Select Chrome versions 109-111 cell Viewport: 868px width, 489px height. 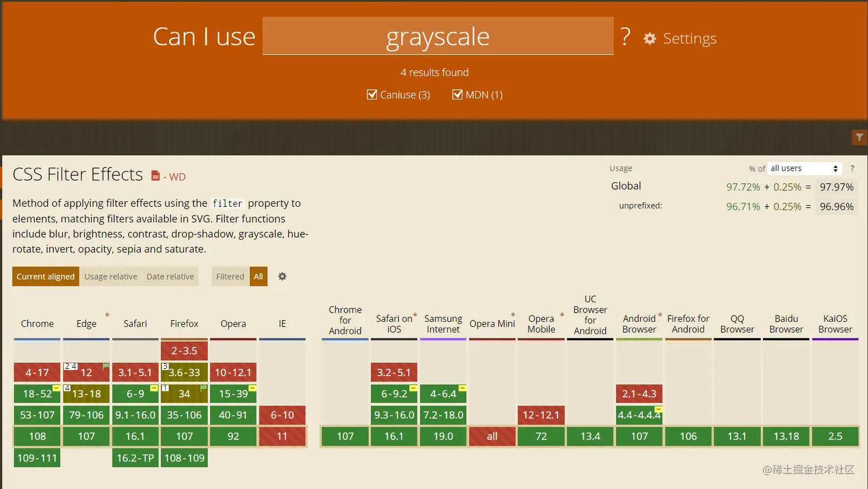click(37, 458)
